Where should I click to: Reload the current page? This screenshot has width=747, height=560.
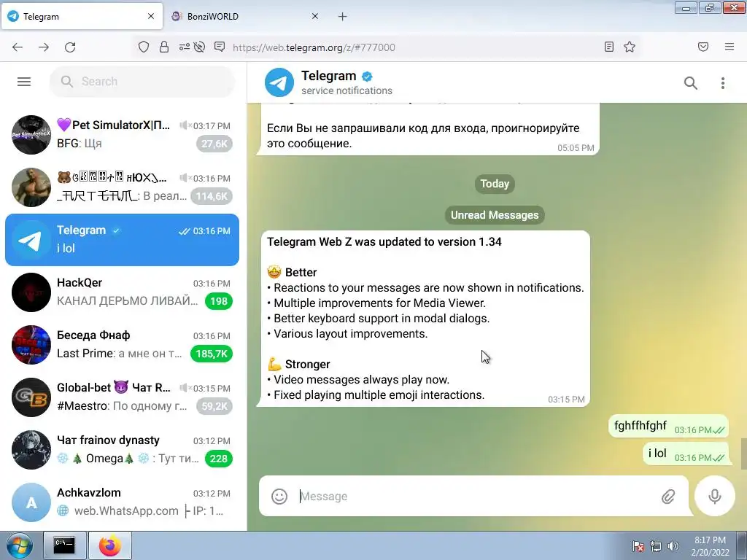click(x=70, y=47)
